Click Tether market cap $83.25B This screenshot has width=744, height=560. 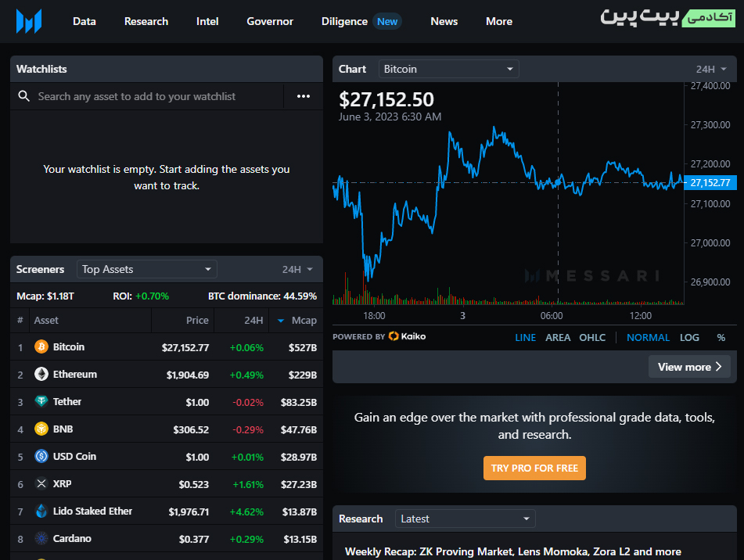tap(298, 403)
